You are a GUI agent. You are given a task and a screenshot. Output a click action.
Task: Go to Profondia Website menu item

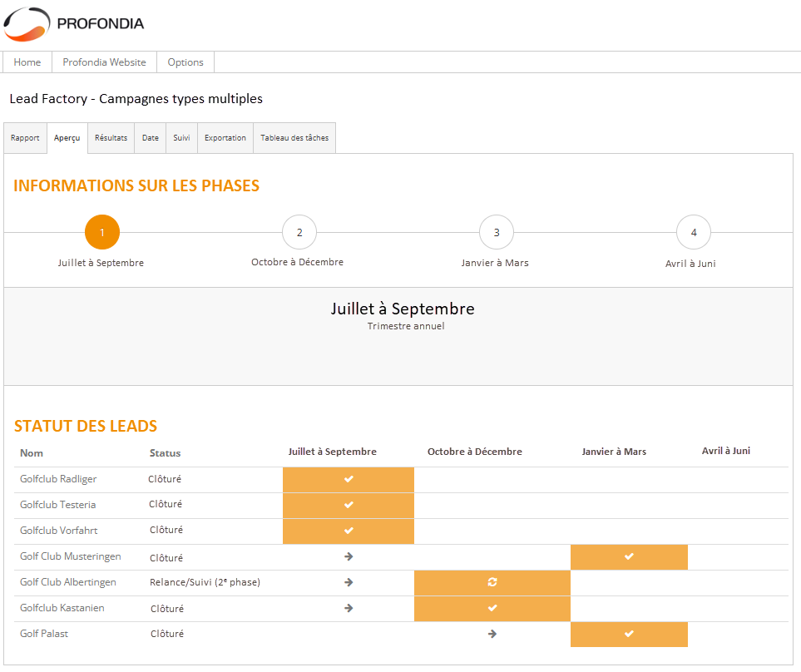104,62
